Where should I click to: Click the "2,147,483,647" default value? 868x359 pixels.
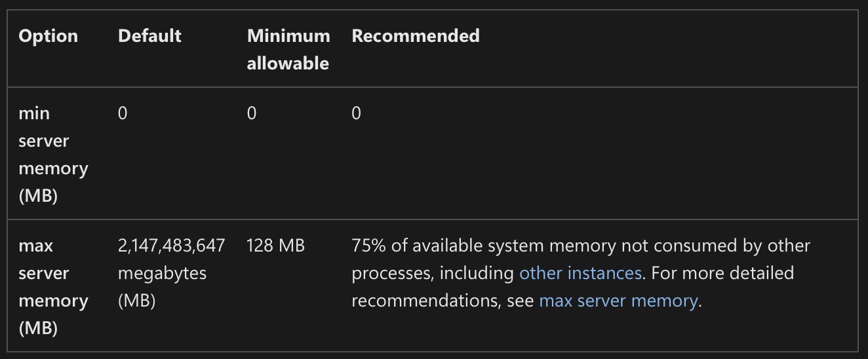click(x=171, y=246)
